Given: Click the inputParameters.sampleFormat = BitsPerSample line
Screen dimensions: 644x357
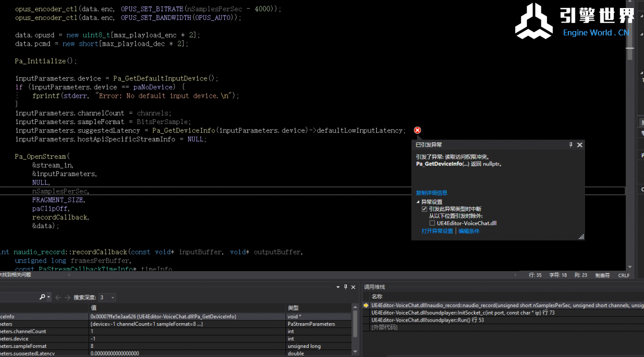Looking at the screenshot, I should [x=103, y=122].
